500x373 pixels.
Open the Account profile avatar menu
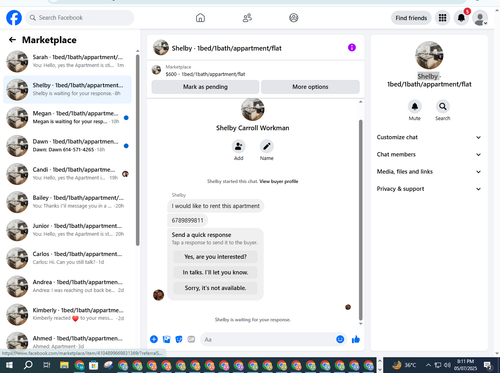pyautogui.click(x=480, y=18)
